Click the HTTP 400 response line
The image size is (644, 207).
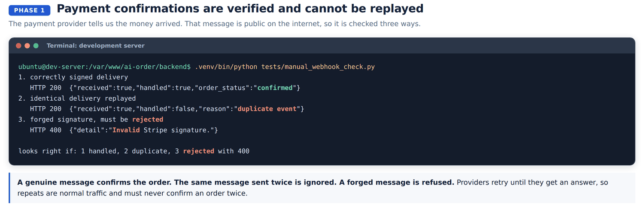(124, 130)
